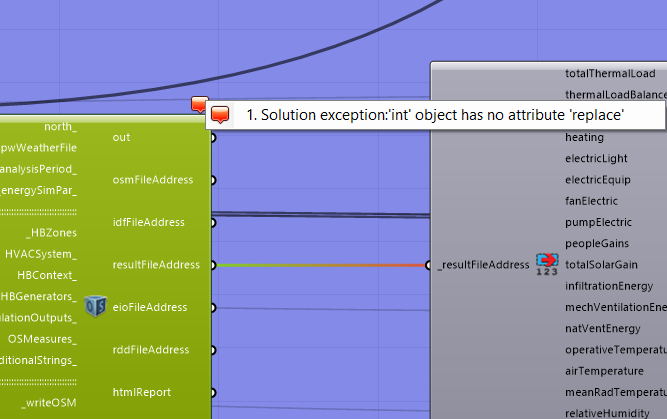The width and height of the screenshot is (667, 419).
Task: Click the airTemperature output
Action: (604, 371)
